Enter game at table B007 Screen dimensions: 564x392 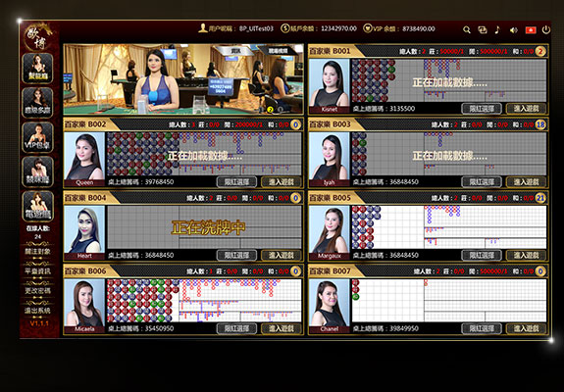tap(526, 328)
